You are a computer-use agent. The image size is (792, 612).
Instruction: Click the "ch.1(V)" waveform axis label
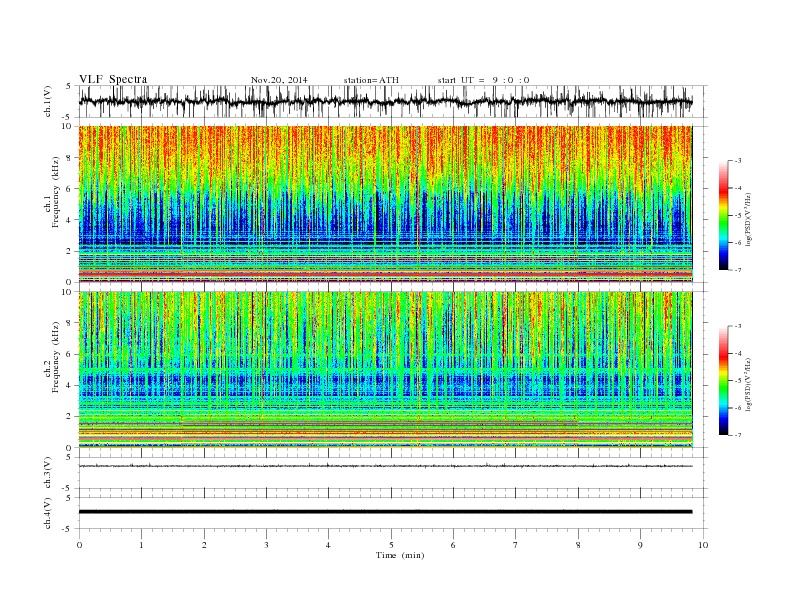coord(48,101)
